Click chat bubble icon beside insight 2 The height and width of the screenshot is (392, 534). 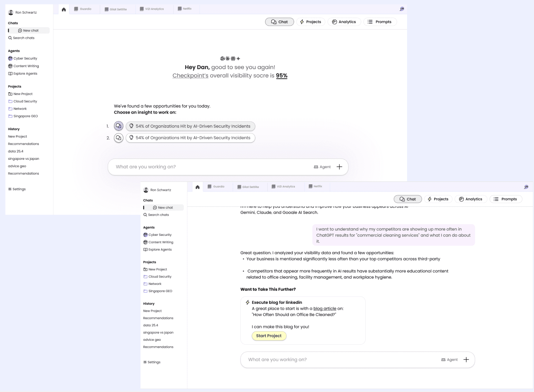pos(119,138)
